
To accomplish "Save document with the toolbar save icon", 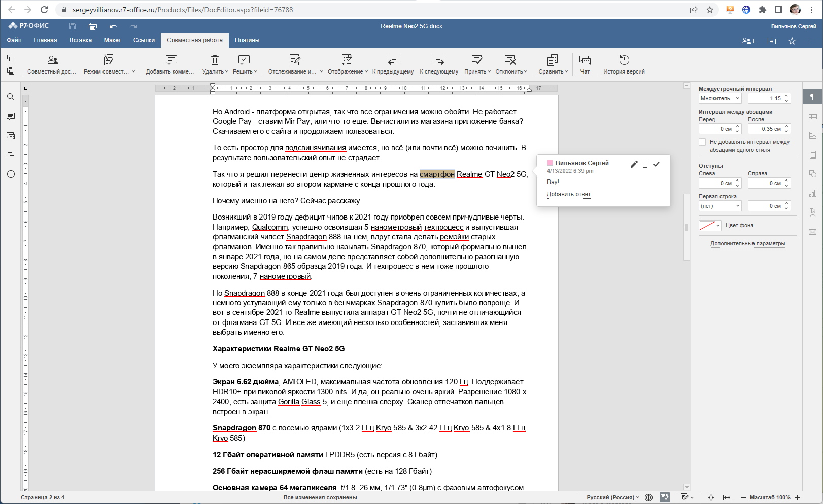I will click(x=73, y=26).
